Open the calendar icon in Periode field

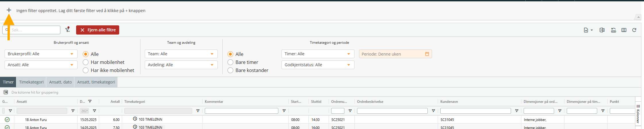point(427,54)
